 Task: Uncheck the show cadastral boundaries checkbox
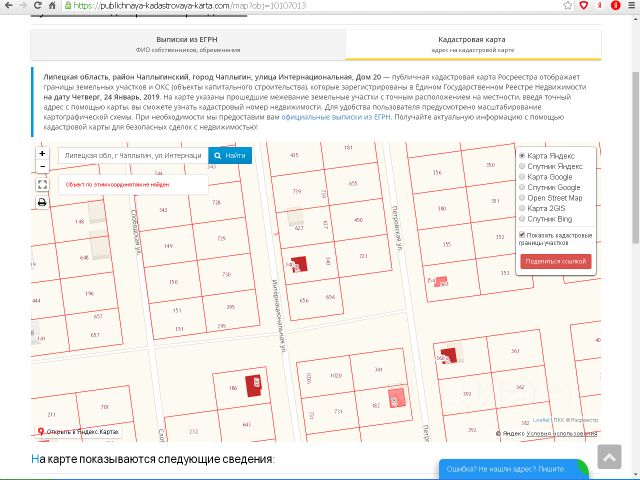pyautogui.click(x=522, y=235)
